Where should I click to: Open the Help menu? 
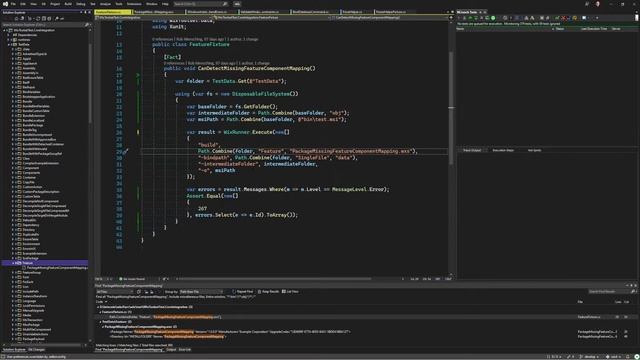point(165,4)
